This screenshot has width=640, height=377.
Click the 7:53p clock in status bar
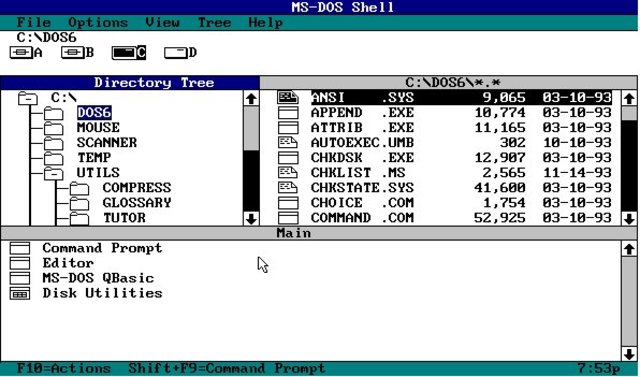(599, 368)
